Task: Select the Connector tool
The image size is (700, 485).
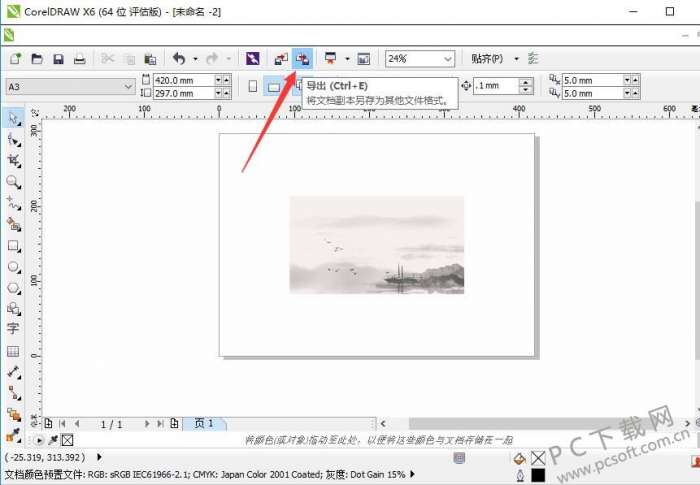Action: [x=14, y=393]
